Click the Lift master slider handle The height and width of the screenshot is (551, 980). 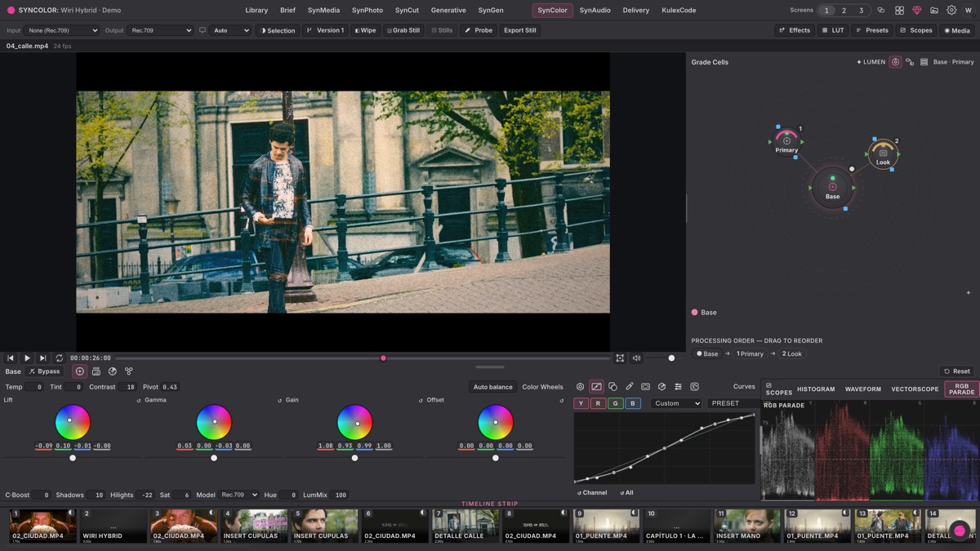click(73, 458)
